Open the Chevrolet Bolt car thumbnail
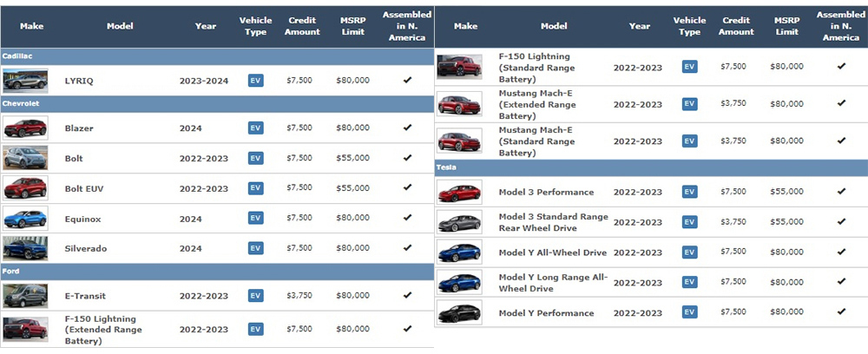 25,158
